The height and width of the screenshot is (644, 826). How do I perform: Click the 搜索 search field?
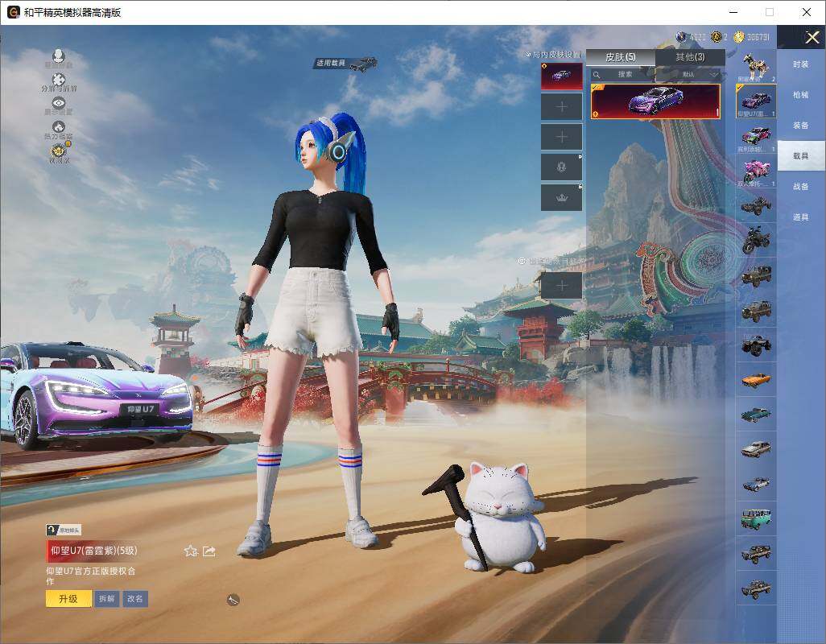click(x=622, y=74)
